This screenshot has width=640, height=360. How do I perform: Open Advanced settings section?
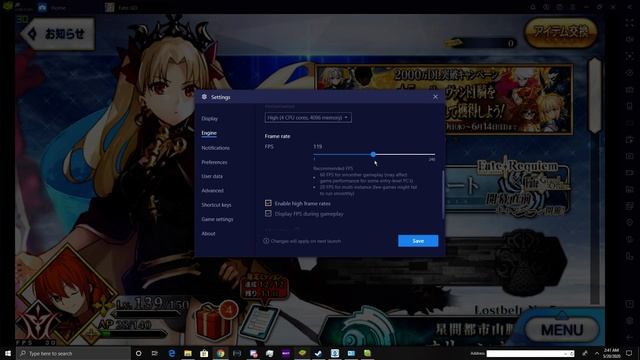point(212,191)
